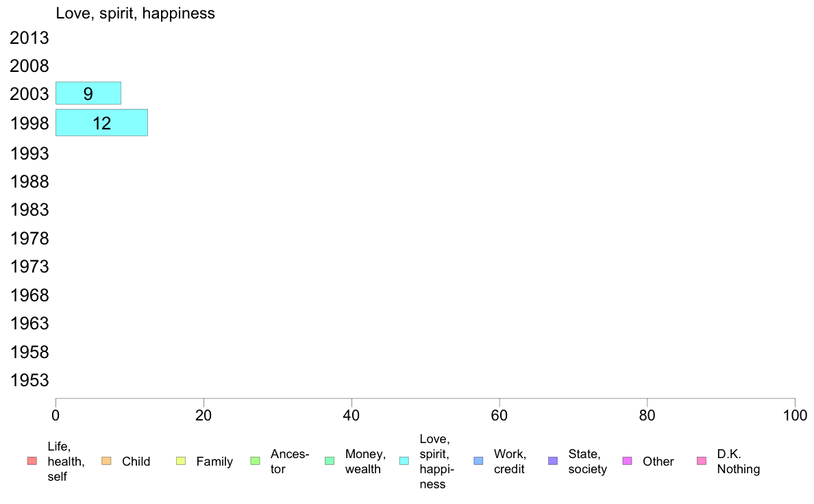Select the 40 tick label on axis
The height and width of the screenshot is (504, 814).
click(351, 415)
